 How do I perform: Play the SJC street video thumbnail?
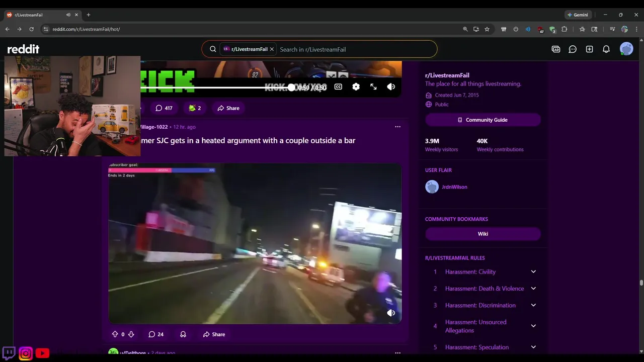(255, 243)
